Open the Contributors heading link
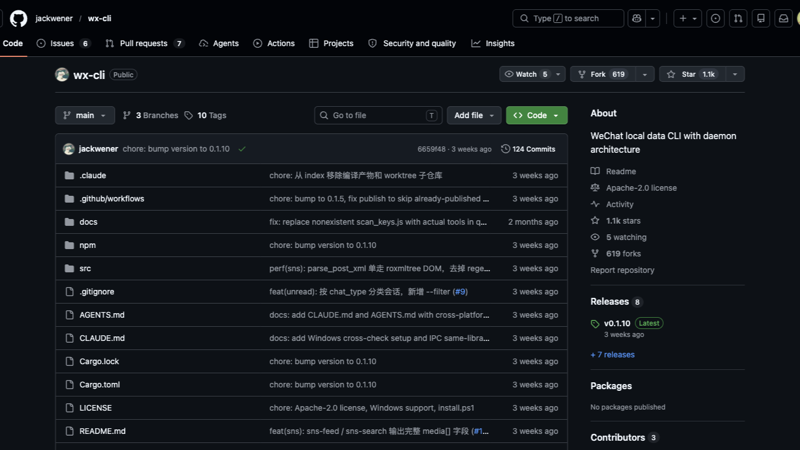Viewport: 800px width, 450px height. [617, 437]
